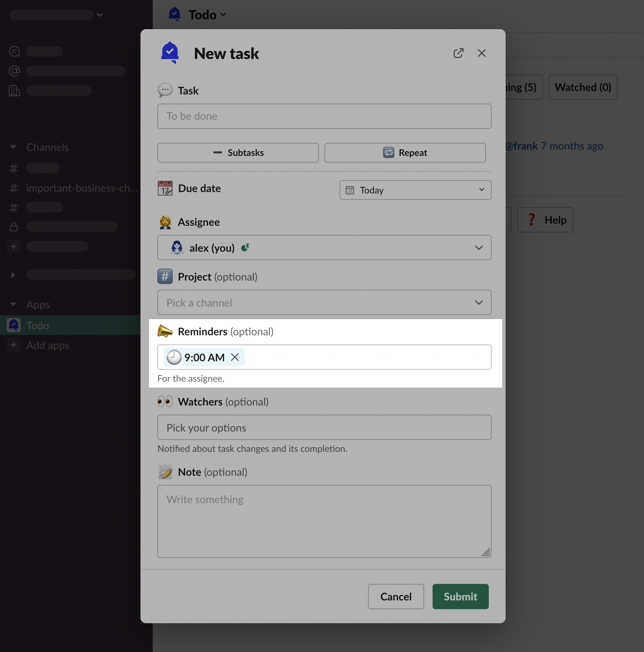
Task: Expand the Pick a channel dropdown
Action: (324, 303)
